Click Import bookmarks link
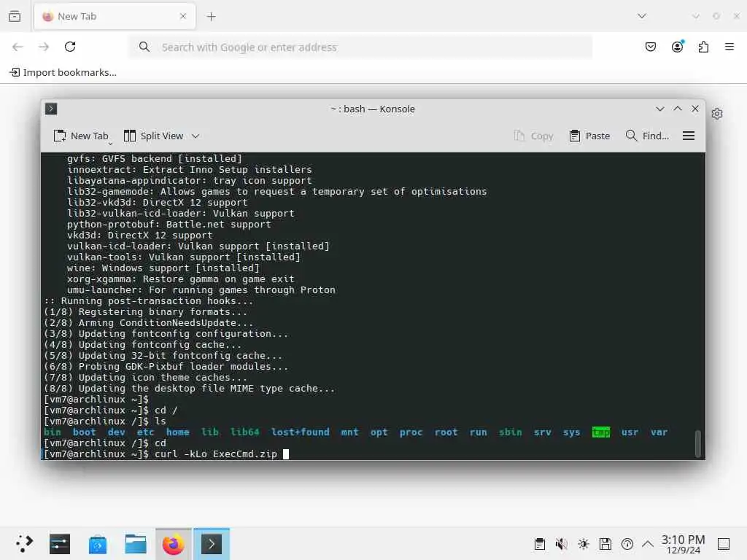747x560 pixels. tap(63, 72)
